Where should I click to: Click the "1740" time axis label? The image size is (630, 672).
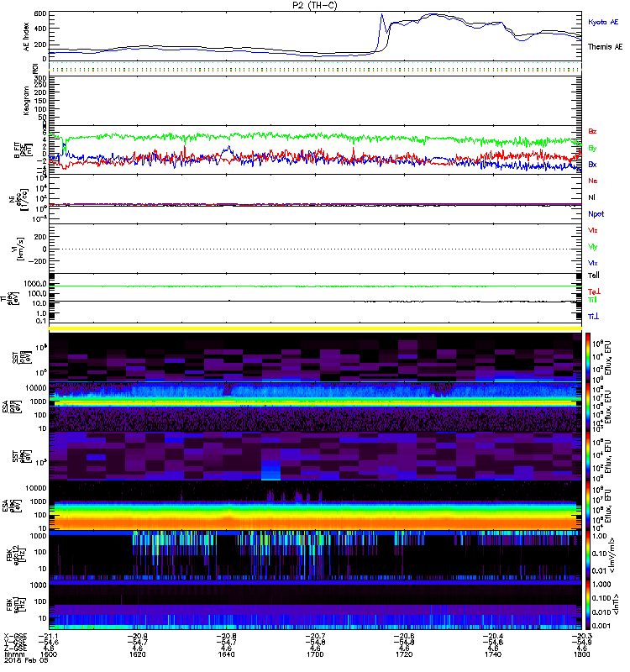click(x=493, y=654)
